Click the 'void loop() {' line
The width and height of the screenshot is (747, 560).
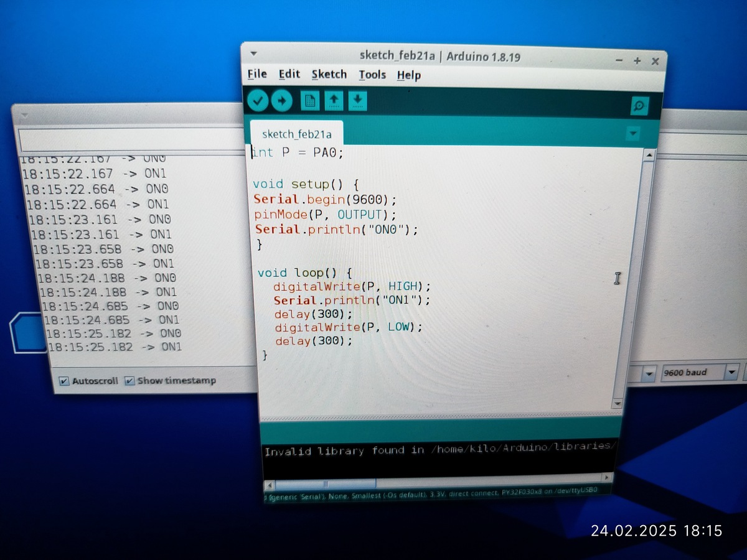305,273
